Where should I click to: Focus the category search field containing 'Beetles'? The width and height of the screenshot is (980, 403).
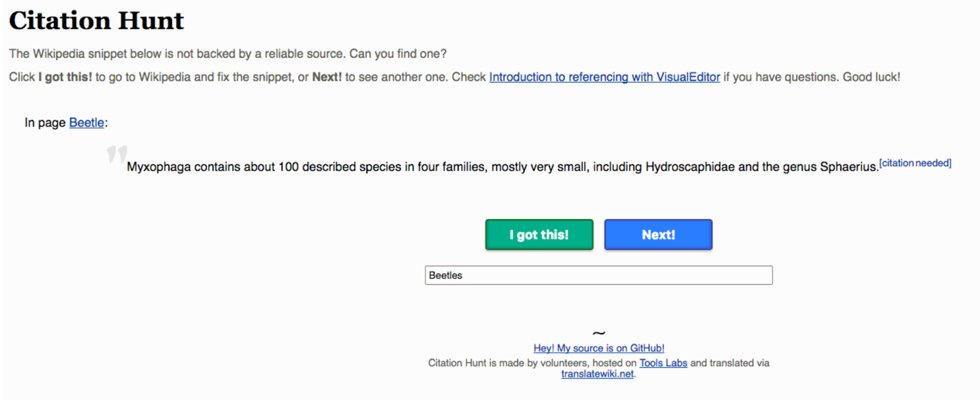click(x=598, y=275)
